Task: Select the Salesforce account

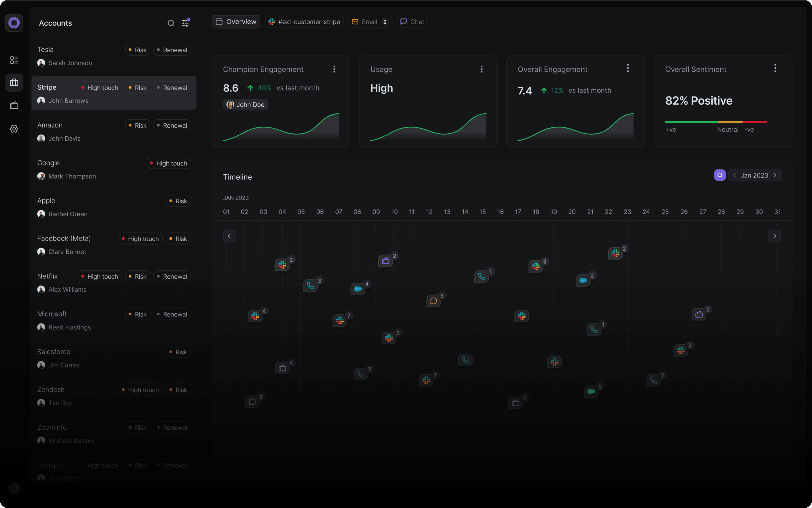Action: [114, 358]
